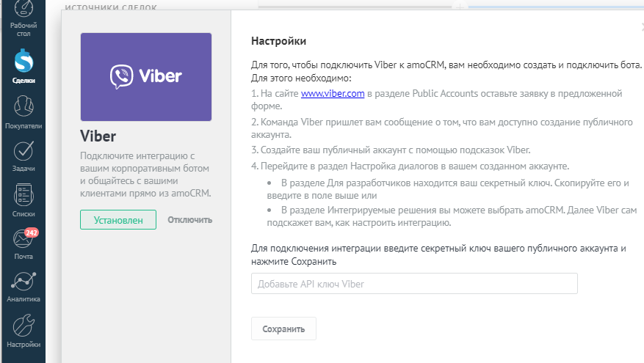Click the Viber title under the logo
Screen dimensions: 644x363
click(98, 136)
